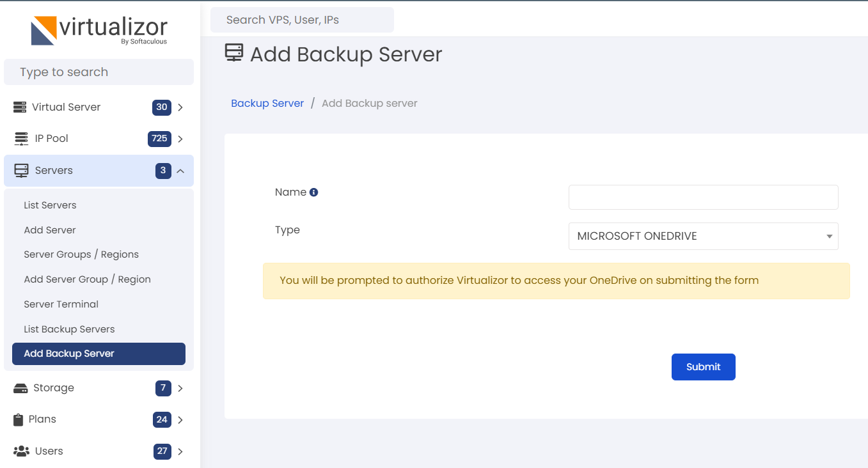Click the Servers monitor icon in sidebar

pyautogui.click(x=21, y=171)
